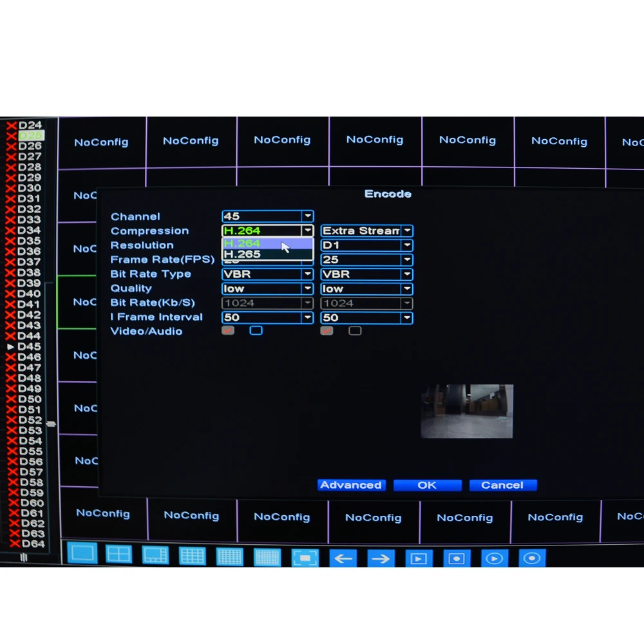Toggle extra stream Video checkbox
The height and width of the screenshot is (644, 644).
(x=327, y=330)
